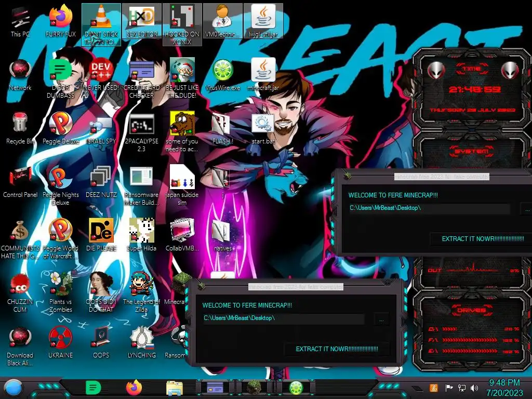532x399 pixels.
Task: Launch Plants vs Zombies
Action: 60,292
